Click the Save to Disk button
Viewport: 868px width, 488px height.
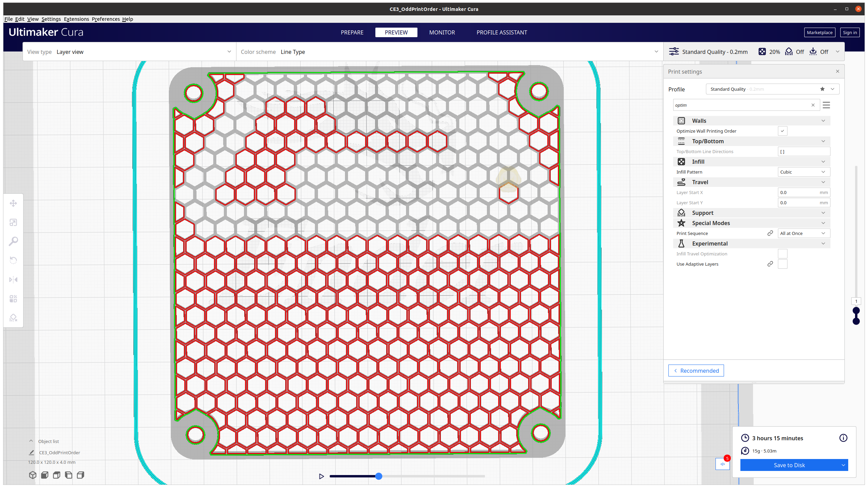pos(789,465)
